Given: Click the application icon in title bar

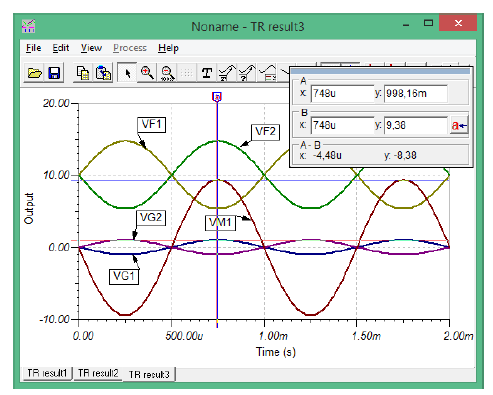Looking at the screenshot, I should [x=28, y=26].
